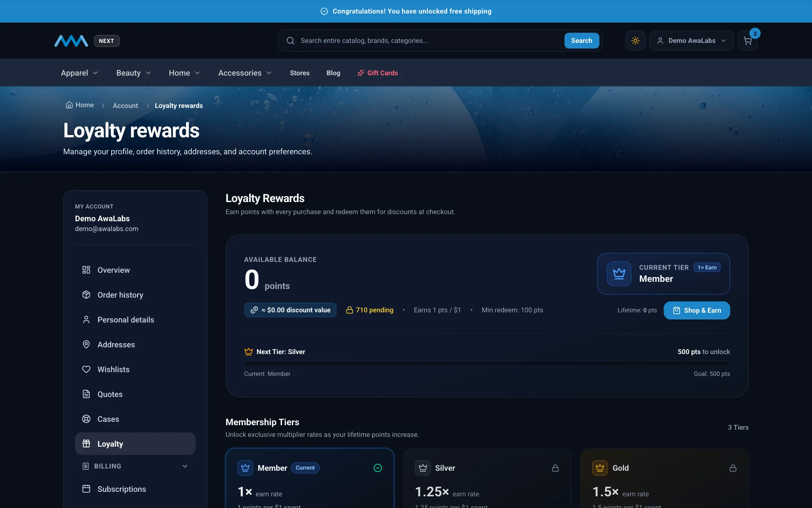Click the Loyalty gift icon

tap(86, 444)
